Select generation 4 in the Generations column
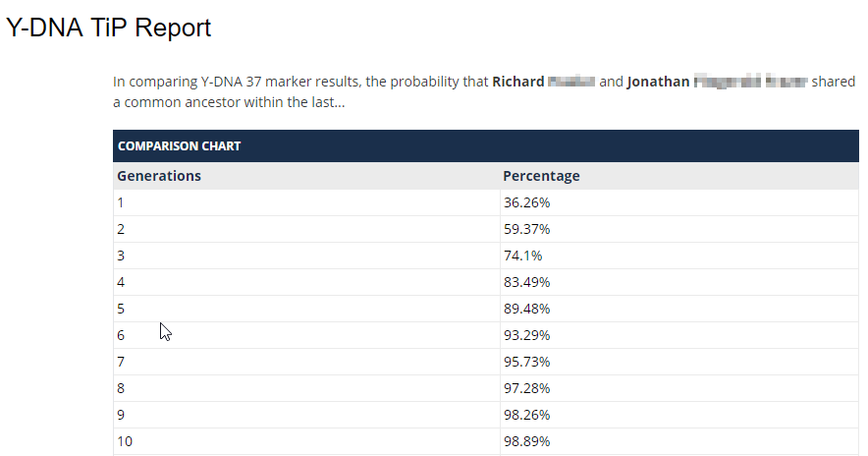 pos(121,282)
